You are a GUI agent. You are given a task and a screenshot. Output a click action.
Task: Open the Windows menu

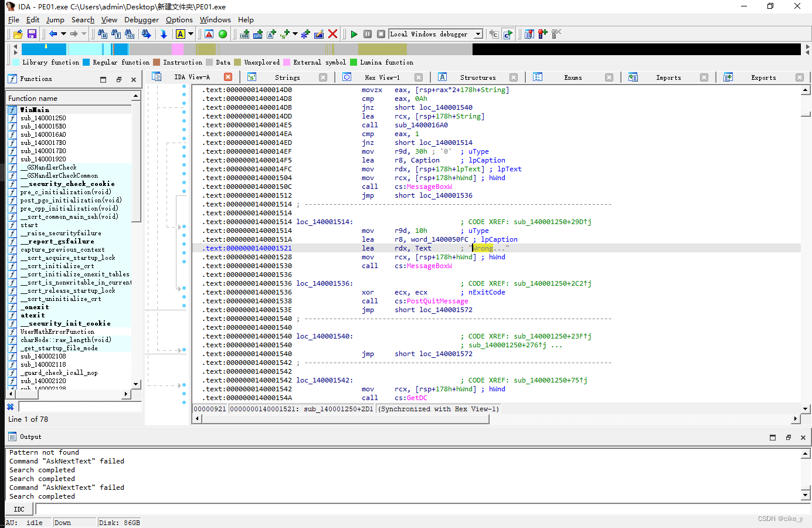pyautogui.click(x=215, y=19)
